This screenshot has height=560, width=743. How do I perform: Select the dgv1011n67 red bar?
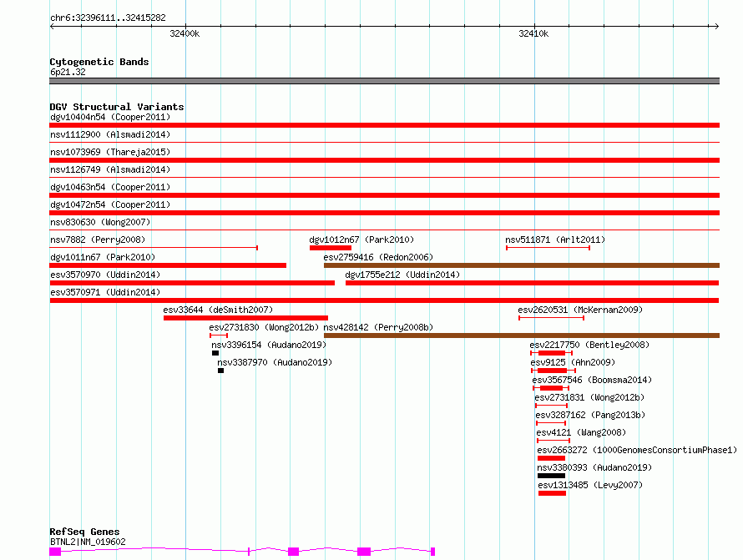point(168,265)
